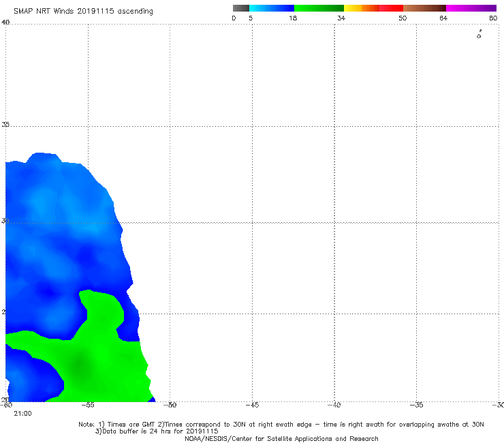Select the gray segment of the color bar
This screenshot has height=443, width=504.
(240, 8)
